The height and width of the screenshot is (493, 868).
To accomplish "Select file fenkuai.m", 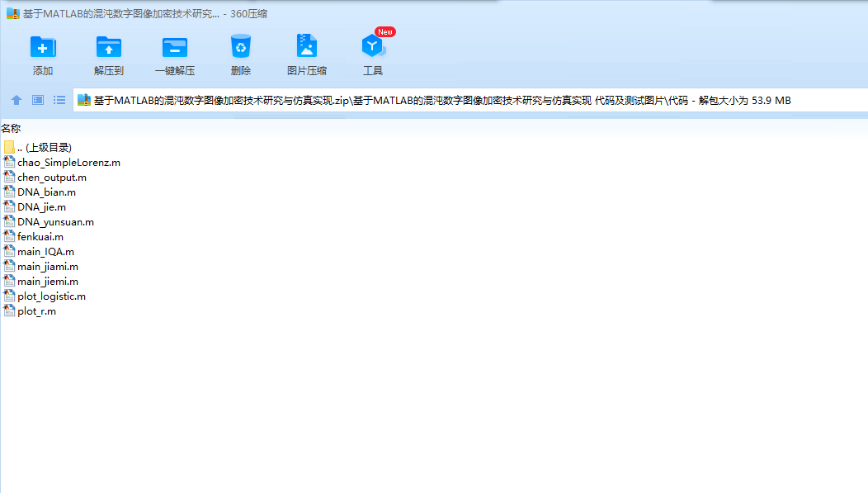I will tap(40, 237).
